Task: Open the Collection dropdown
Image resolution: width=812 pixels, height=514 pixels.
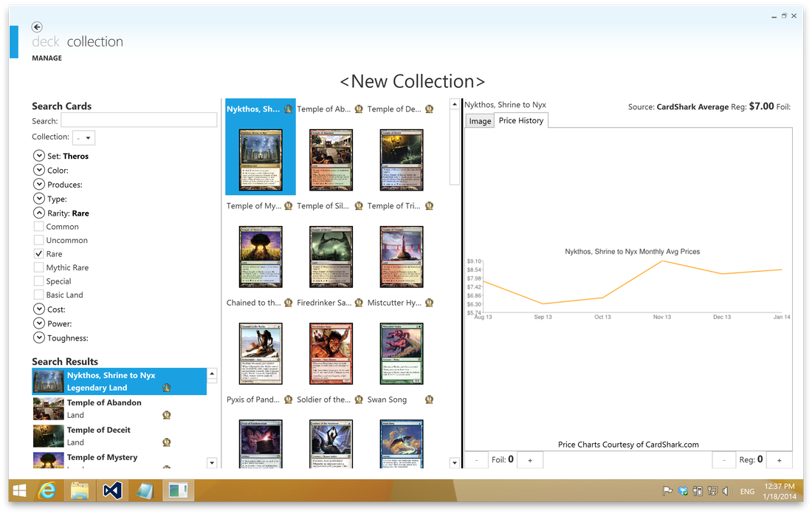Action: tap(83, 137)
